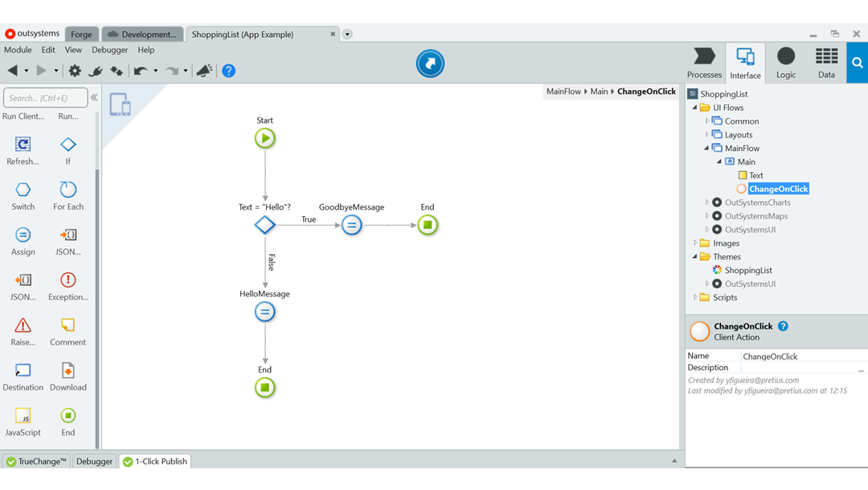
Task: Switch to the Forge tab
Action: (x=81, y=35)
